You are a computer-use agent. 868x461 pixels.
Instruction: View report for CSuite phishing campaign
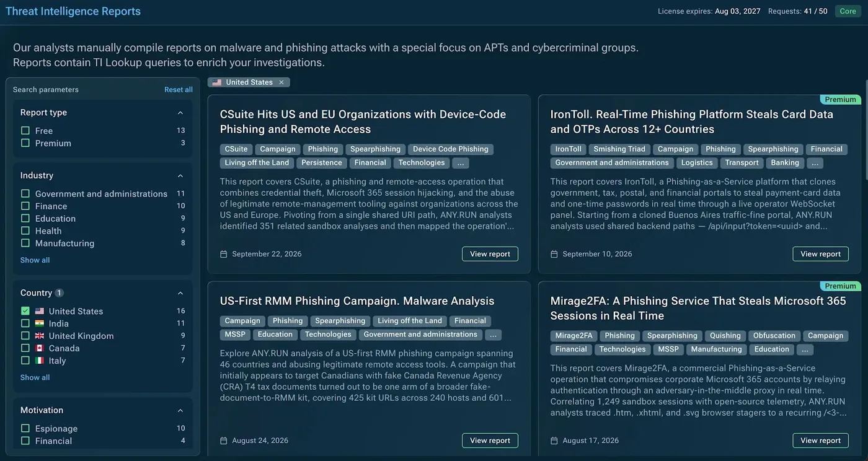(x=490, y=254)
